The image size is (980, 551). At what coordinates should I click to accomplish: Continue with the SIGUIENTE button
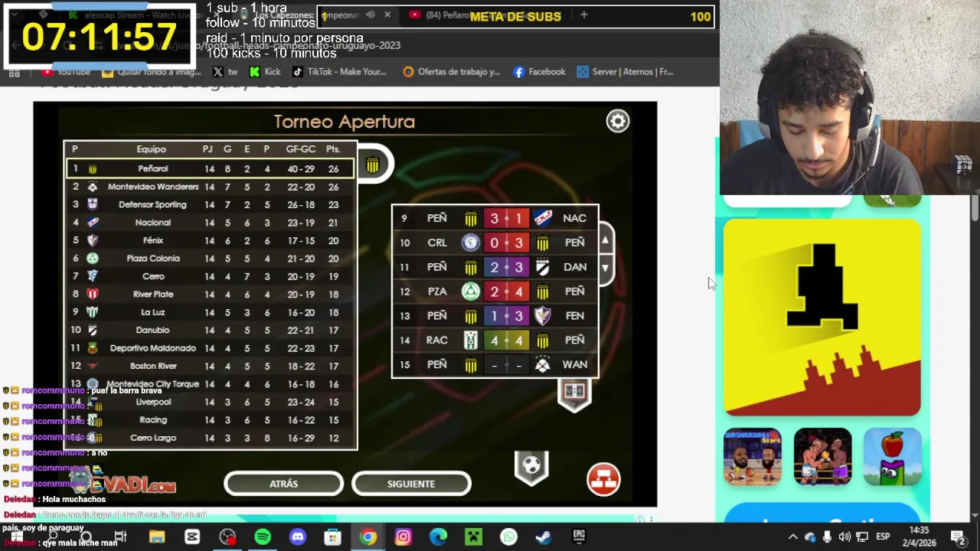click(x=411, y=484)
